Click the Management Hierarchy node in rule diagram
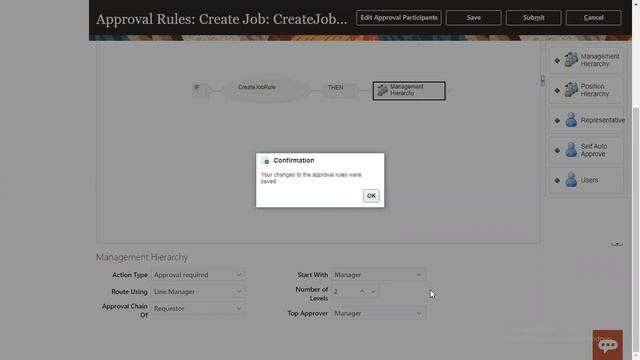 (409, 91)
